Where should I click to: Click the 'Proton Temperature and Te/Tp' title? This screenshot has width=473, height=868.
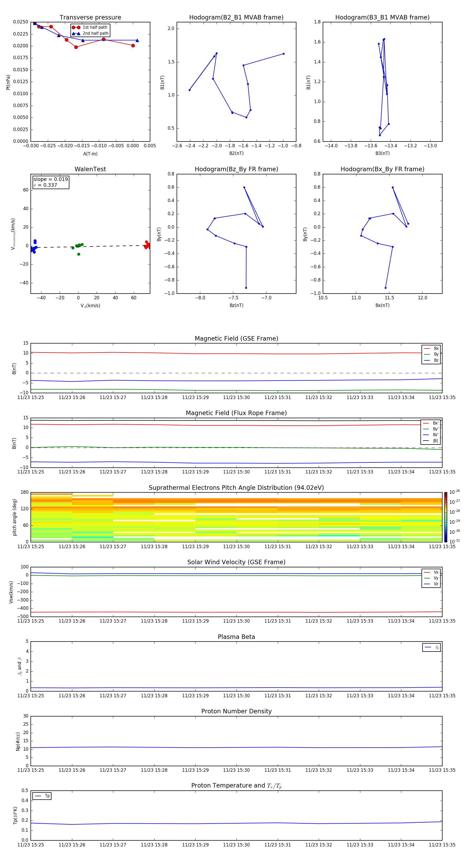point(236,785)
